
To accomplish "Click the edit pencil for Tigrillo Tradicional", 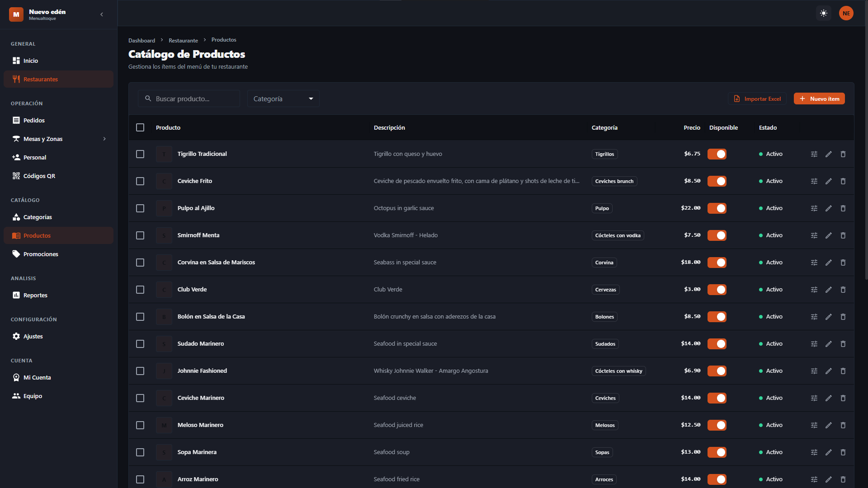I will (x=828, y=154).
